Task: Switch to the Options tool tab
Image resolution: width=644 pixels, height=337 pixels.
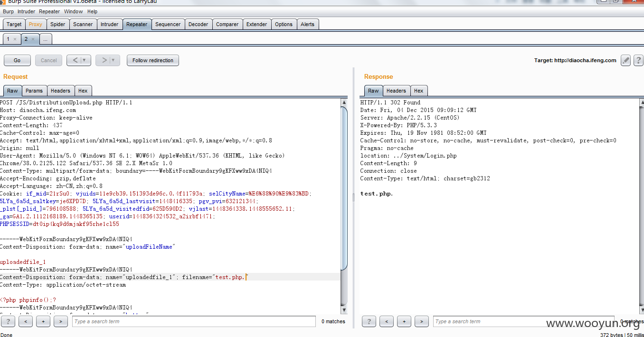Action: [x=284, y=24]
